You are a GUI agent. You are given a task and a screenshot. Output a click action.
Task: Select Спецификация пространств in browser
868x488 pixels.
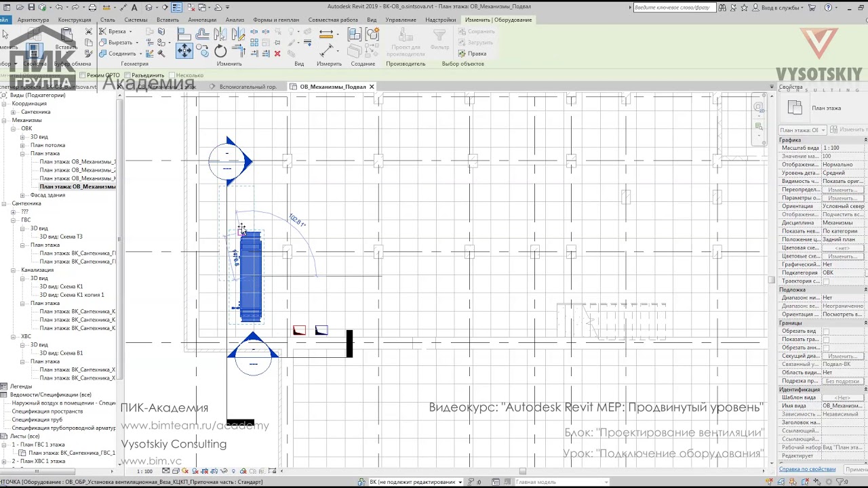click(x=47, y=411)
